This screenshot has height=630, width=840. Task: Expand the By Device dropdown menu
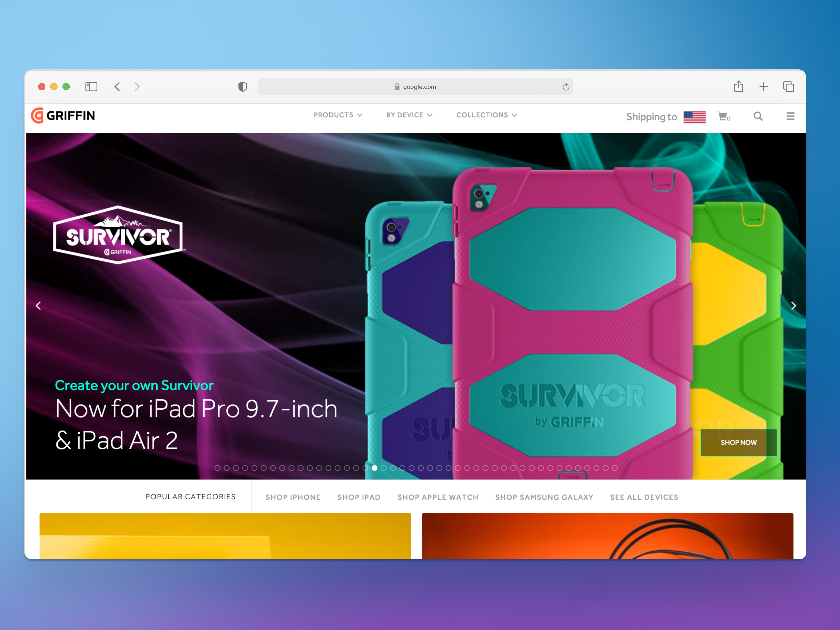(x=409, y=115)
